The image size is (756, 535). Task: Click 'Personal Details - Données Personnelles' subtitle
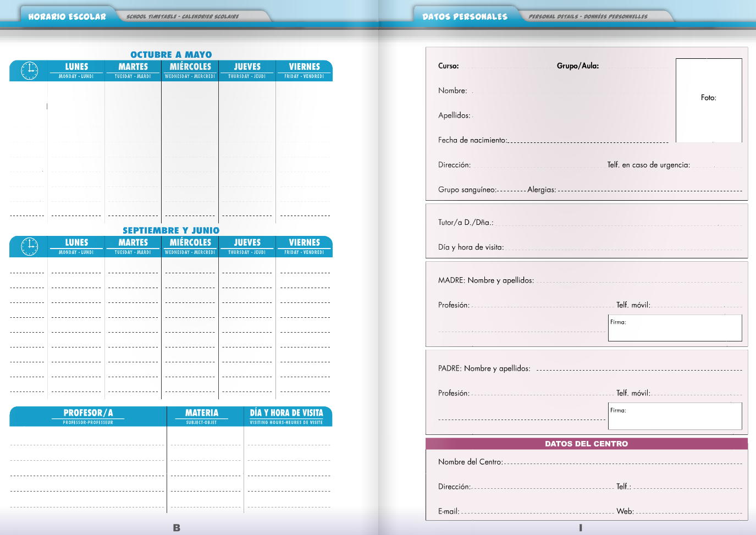click(x=588, y=16)
